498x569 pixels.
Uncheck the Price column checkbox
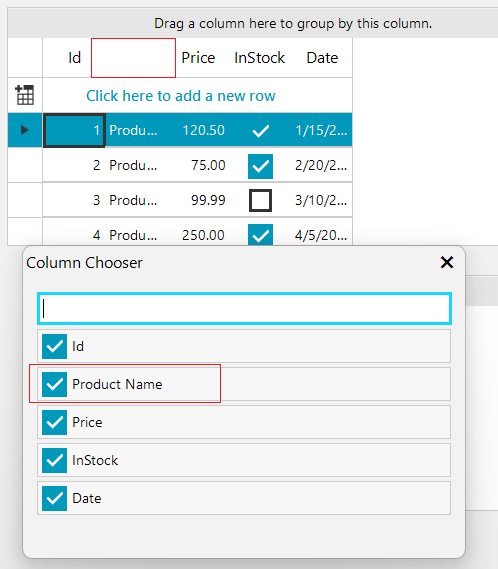(x=54, y=422)
